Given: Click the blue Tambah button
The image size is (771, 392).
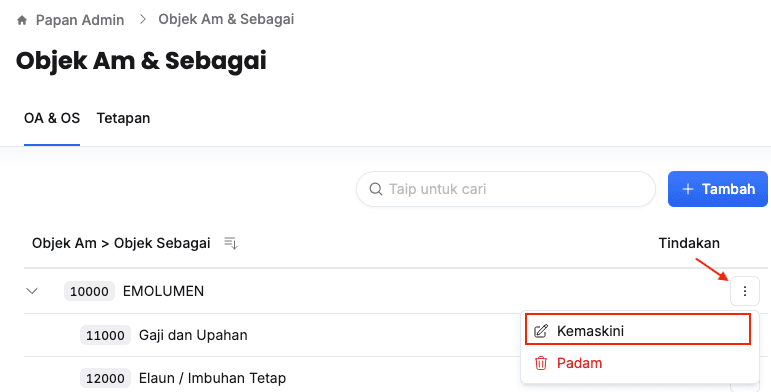Looking at the screenshot, I should pos(717,189).
